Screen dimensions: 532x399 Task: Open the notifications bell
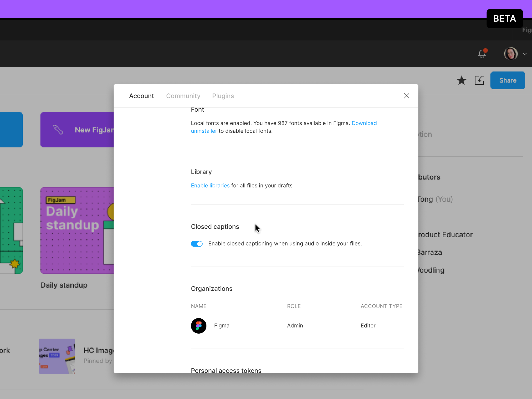[482, 54]
